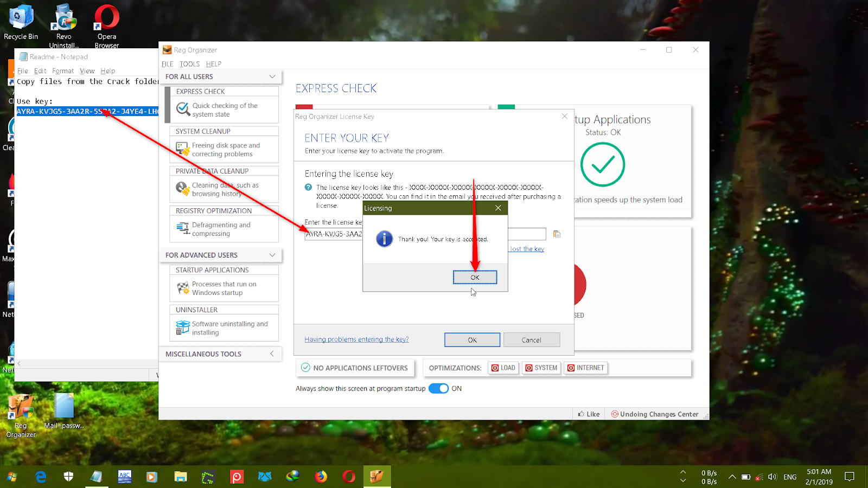Viewport: 868px width, 488px height.
Task: Open the File menu in Notepad
Action: [23, 71]
